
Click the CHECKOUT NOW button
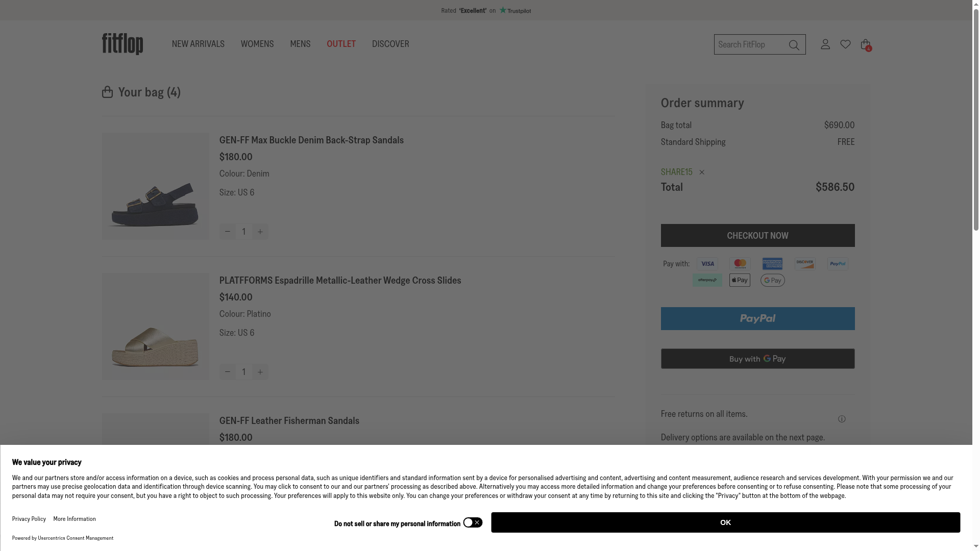[757, 236]
